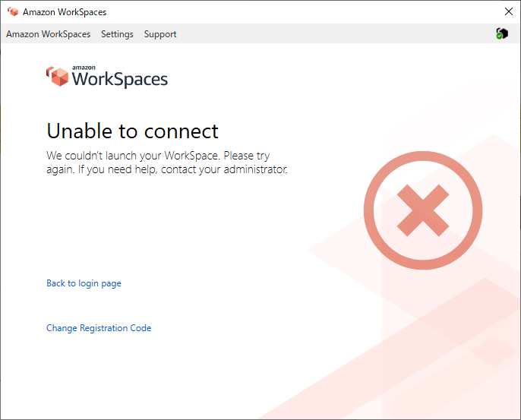This screenshot has height=420, width=521.
Task: Click the app icon in the title bar
Action: pyautogui.click(x=13, y=12)
